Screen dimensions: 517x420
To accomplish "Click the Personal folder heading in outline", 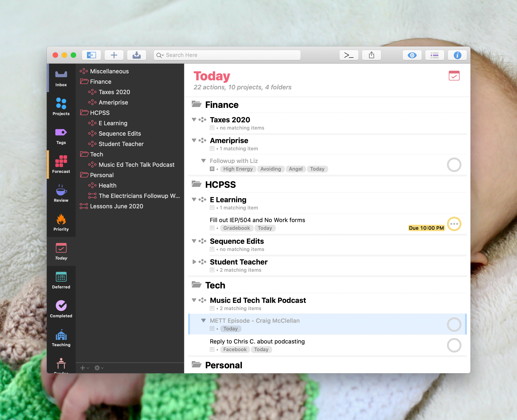I will pos(224,365).
